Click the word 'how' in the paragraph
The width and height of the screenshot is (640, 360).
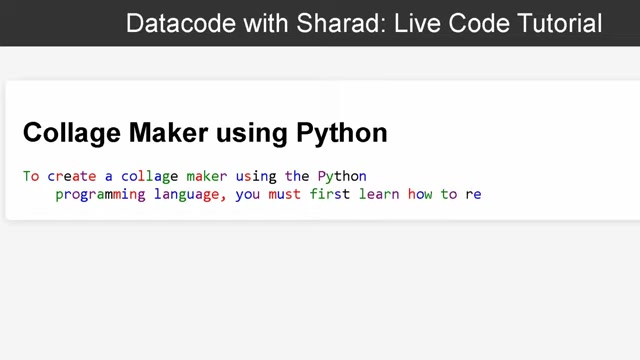coord(420,194)
